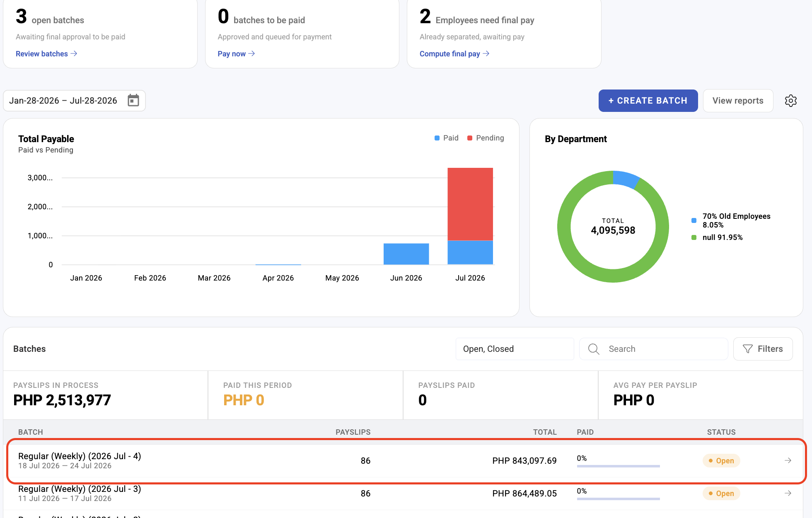Toggle 70% Old Employees legend swatch
This screenshot has width=812, height=518.
coord(694,220)
